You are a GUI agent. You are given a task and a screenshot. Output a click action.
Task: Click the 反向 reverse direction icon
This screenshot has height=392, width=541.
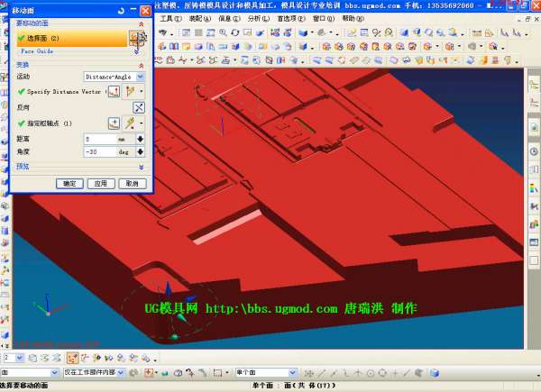click(139, 107)
